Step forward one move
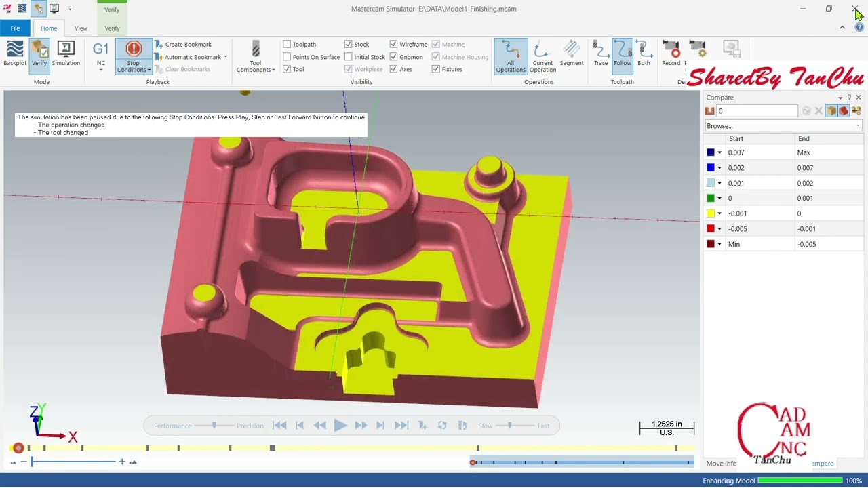 click(380, 426)
